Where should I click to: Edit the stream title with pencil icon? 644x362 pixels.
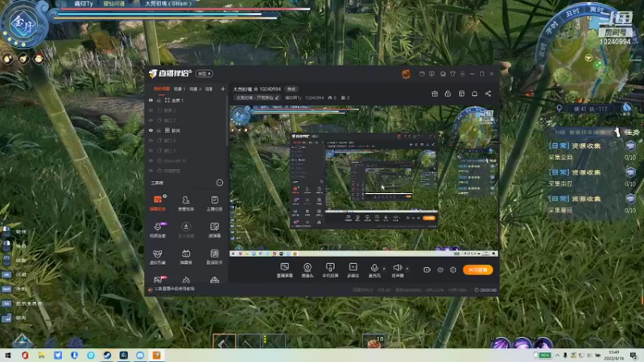coord(277,97)
